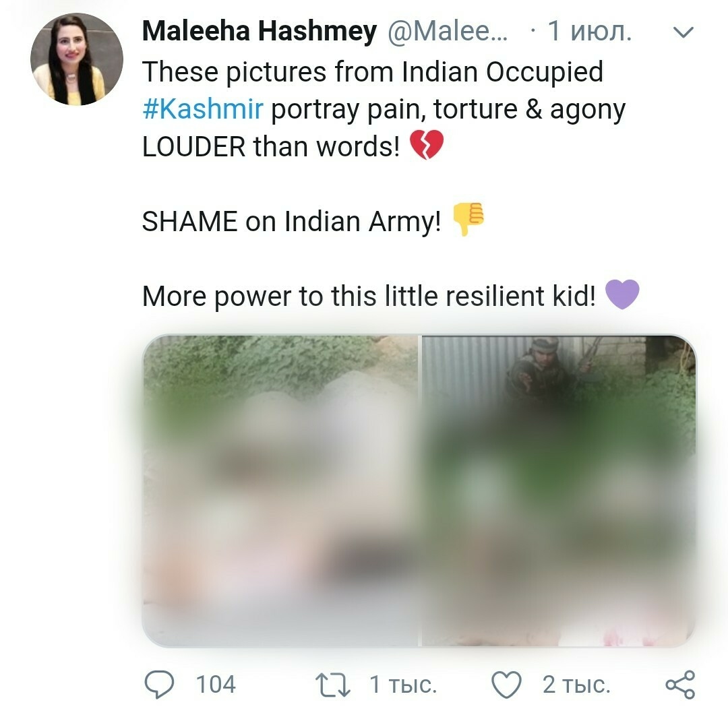728x717 pixels.
Task: Open Maleeha Hashmey's profile picture
Action: pos(77,59)
